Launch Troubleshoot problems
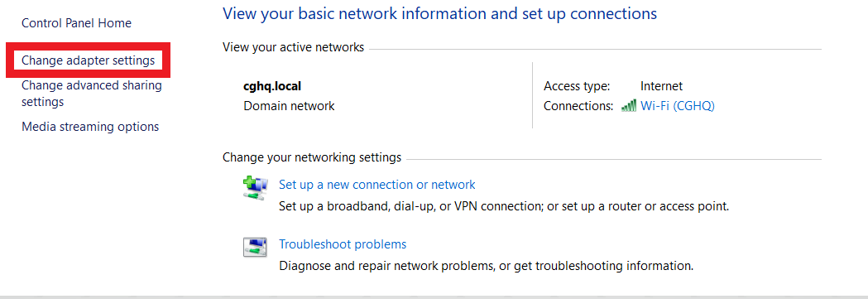The height and width of the screenshot is (299, 868). [x=343, y=244]
